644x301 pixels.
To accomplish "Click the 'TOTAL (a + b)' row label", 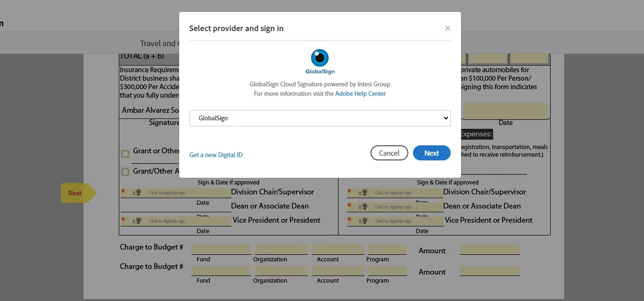I will pyautogui.click(x=142, y=56).
